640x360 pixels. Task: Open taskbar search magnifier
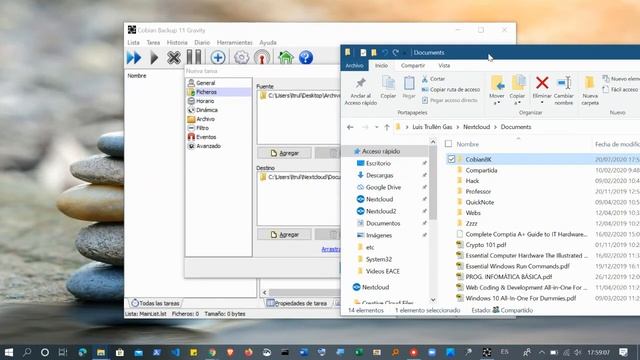pos(27,352)
